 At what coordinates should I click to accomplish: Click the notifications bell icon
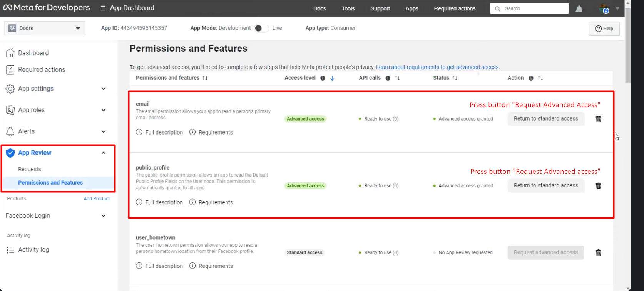pyautogui.click(x=579, y=8)
